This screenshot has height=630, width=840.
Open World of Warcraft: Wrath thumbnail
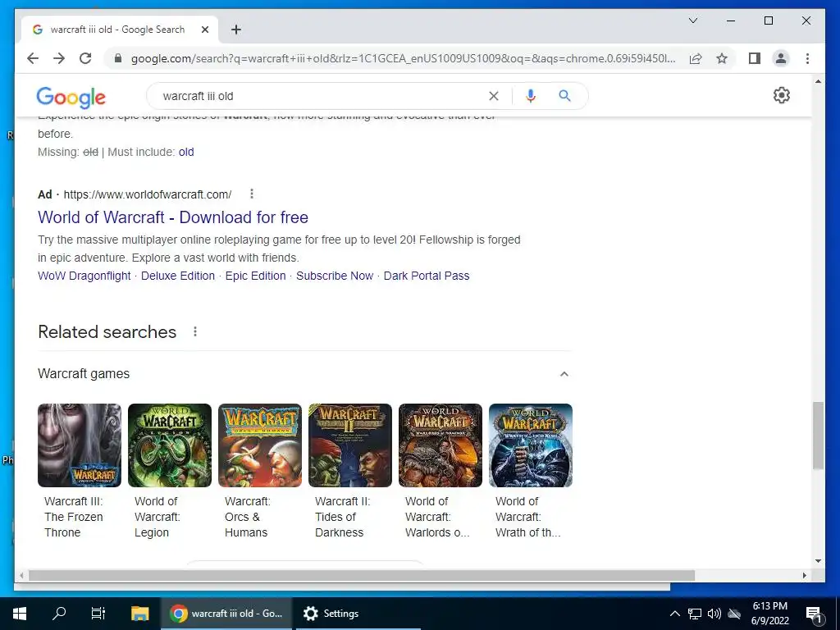[531, 445]
